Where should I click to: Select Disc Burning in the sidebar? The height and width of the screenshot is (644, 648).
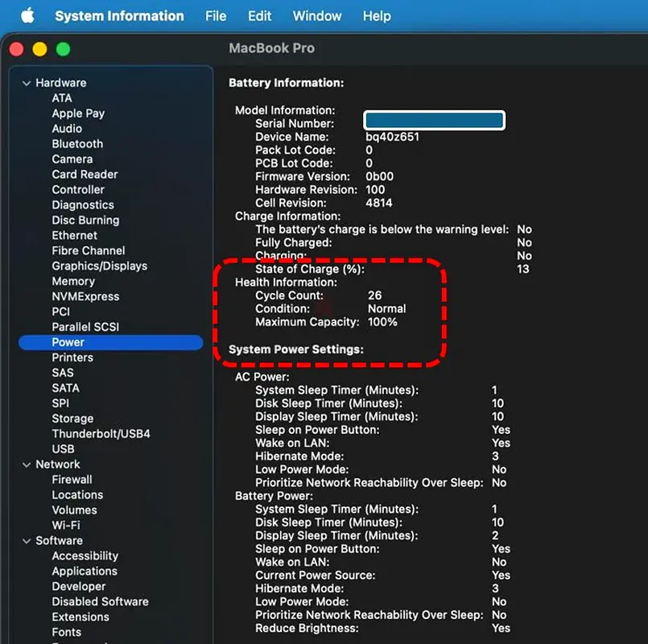point(85,221)
